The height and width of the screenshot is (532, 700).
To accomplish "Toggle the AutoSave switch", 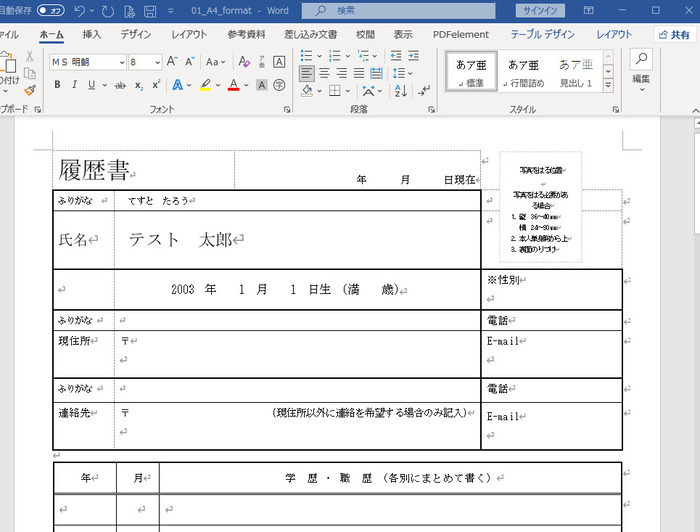I will pos(50,10).
